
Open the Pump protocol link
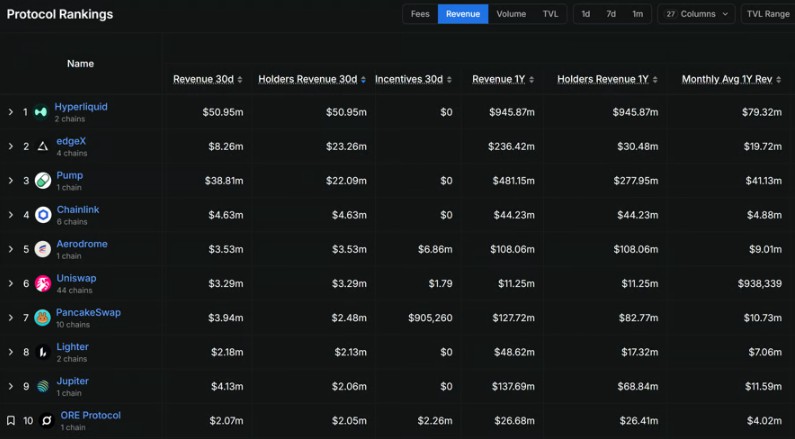click(x=69, y=175)
